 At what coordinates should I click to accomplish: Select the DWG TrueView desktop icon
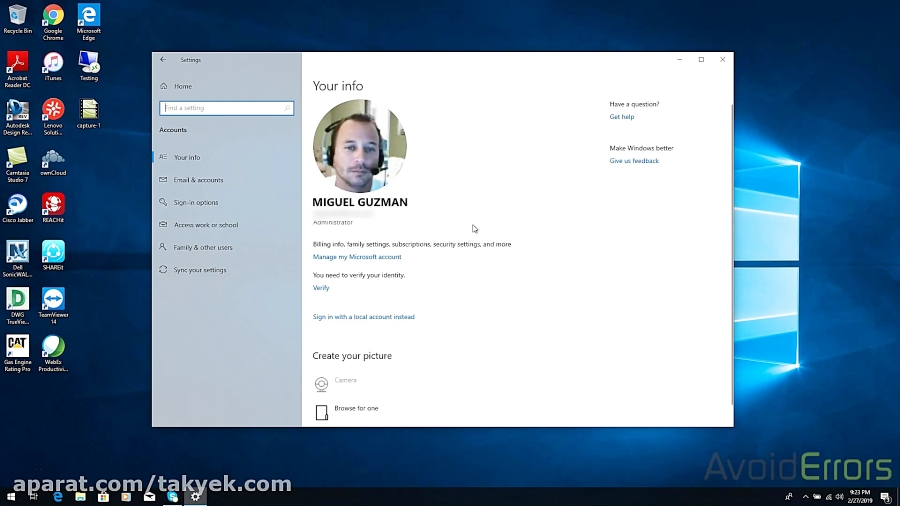17,306
